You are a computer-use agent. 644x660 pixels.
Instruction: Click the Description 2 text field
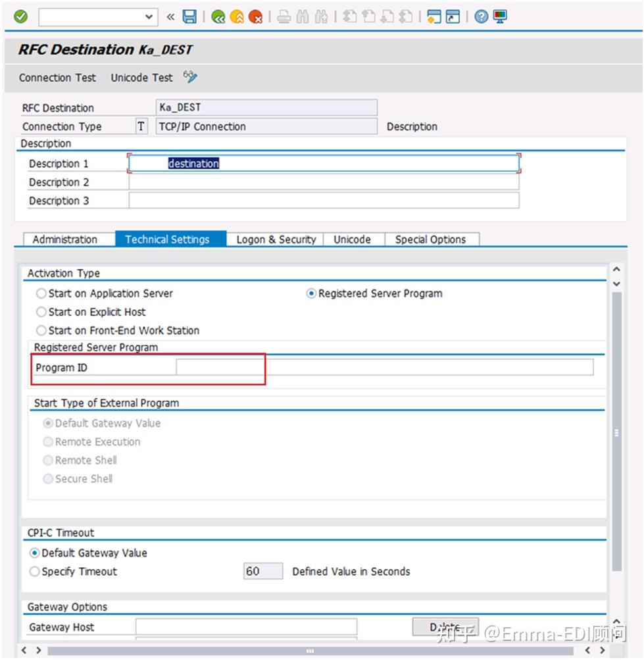[x=324, y=182]
